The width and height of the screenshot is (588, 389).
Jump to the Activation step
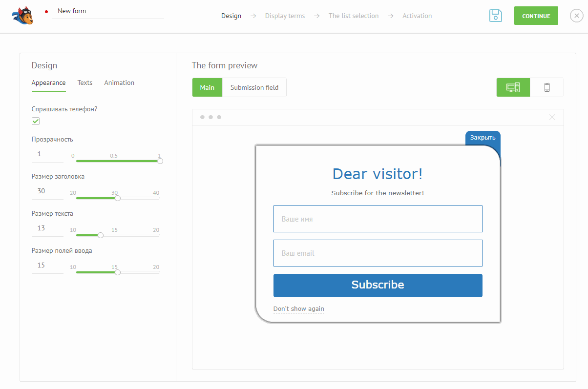pos(417,16)
